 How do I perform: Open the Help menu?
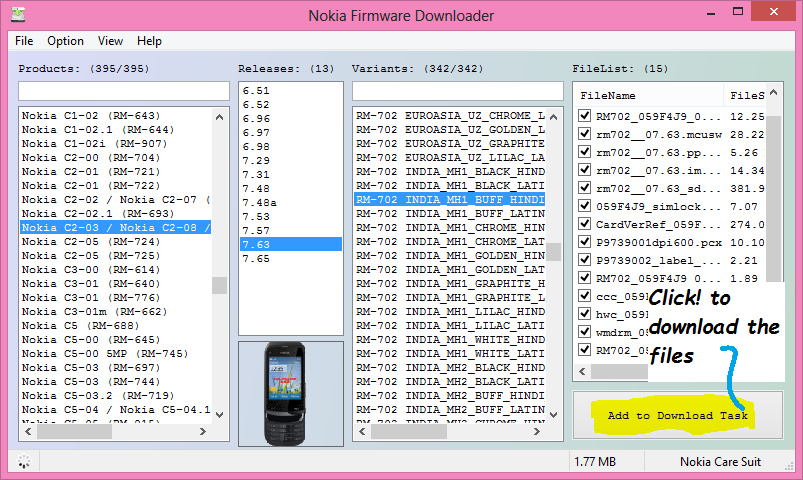[x=149, y=41]
